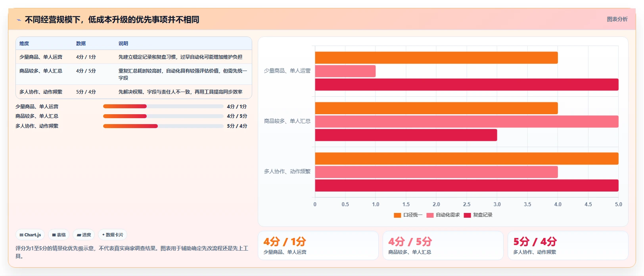Viewport: 644px width, 276px height.
Task: Click the pink 自动化需求 bar for 商品较多、单人汇总
Action: [467, 122]
